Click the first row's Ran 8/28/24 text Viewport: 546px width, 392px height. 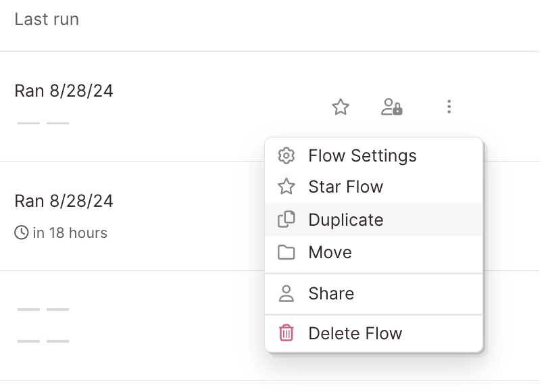point(64,91)
